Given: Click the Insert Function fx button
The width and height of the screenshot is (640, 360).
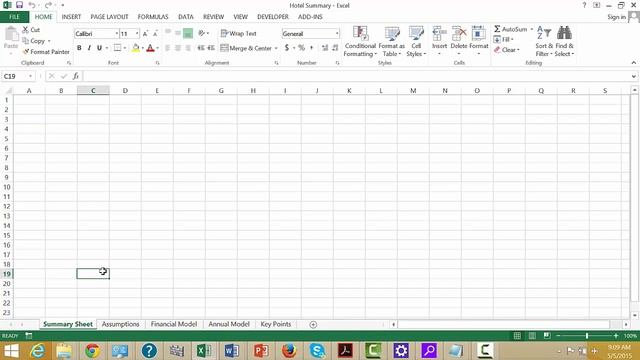Looking at the screenshot, I should (x=76, y=76).
